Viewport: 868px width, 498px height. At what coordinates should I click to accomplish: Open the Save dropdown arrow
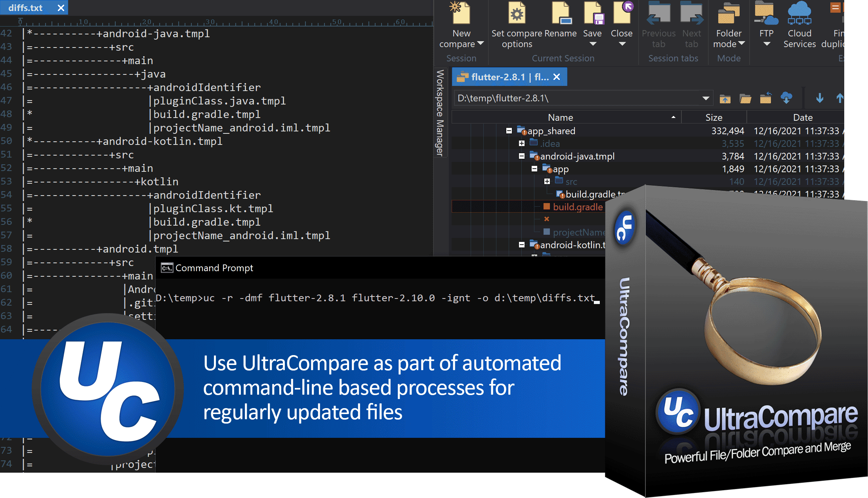click(x=593, y=44)
